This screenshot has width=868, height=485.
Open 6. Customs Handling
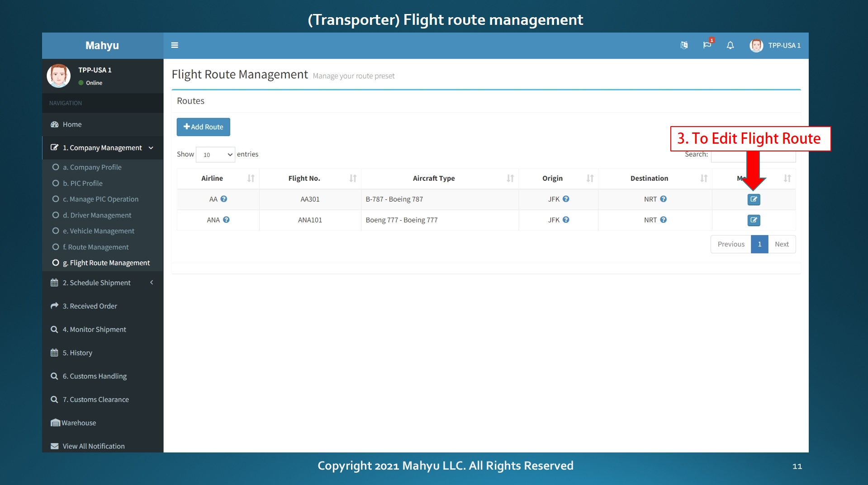[103, 376]
